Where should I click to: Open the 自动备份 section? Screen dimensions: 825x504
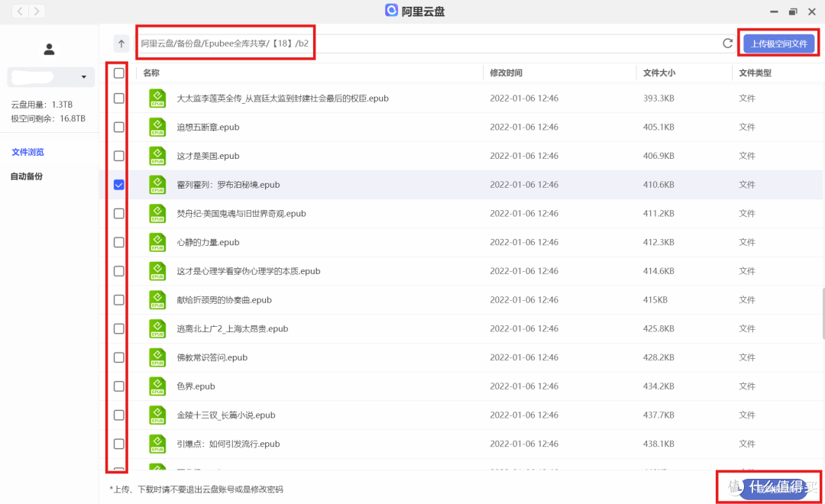pos(27,176)
